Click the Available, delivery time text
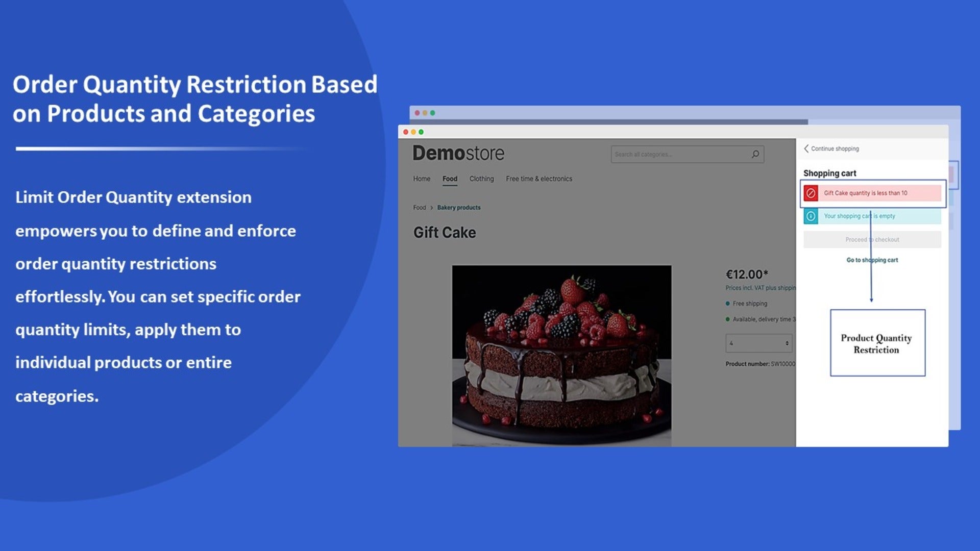980x551 pixels. coord(764,319)
